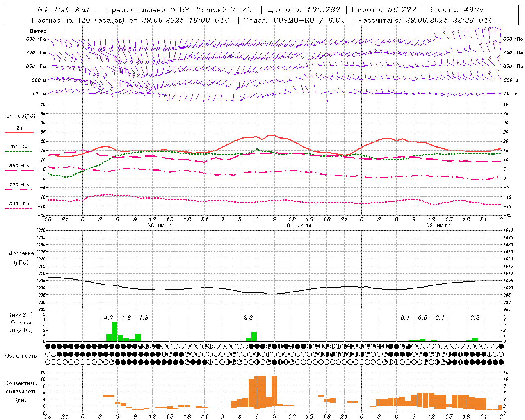The image size is (525, 420).
Task: Click the Осадки panel label
Action: pos(21,322)
